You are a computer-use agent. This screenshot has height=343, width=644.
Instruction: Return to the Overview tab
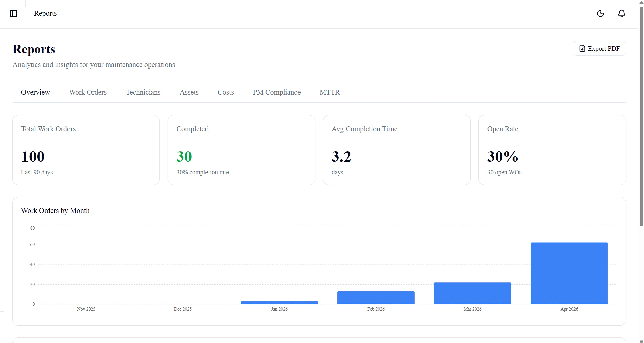(x=35, y=92)
